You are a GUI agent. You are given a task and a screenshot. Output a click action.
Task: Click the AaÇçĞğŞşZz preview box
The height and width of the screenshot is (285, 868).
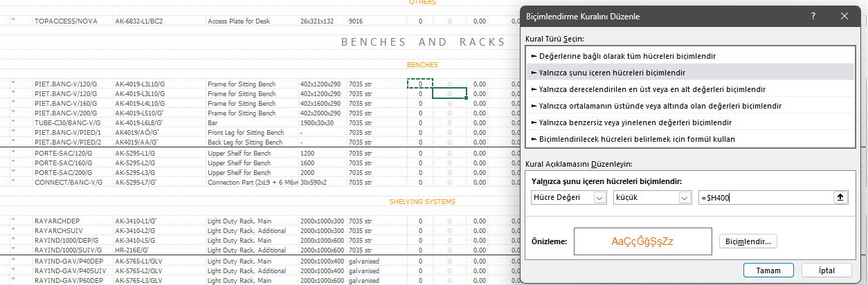click(642, 241)
